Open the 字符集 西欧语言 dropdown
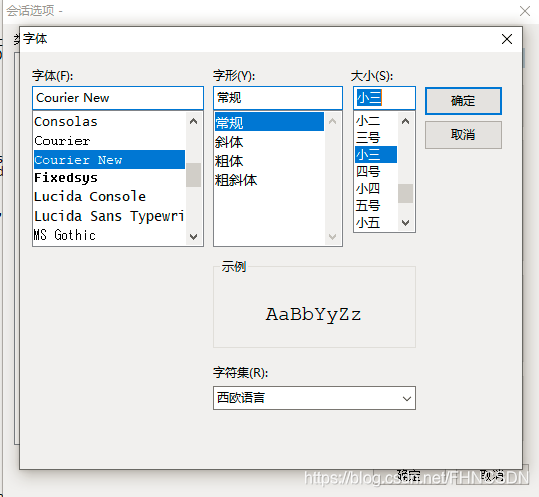 [x=314, y=398]
